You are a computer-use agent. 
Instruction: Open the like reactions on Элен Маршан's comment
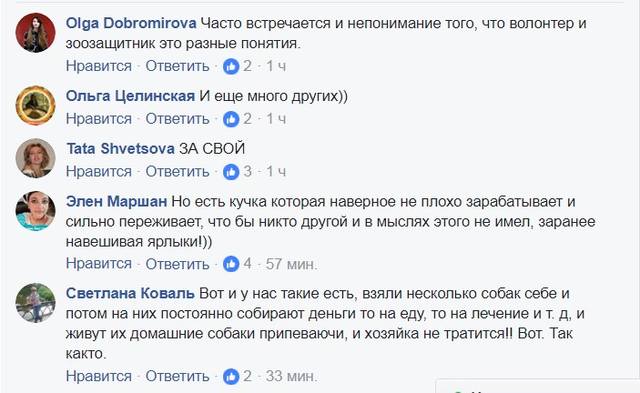(x=237, y=264)
